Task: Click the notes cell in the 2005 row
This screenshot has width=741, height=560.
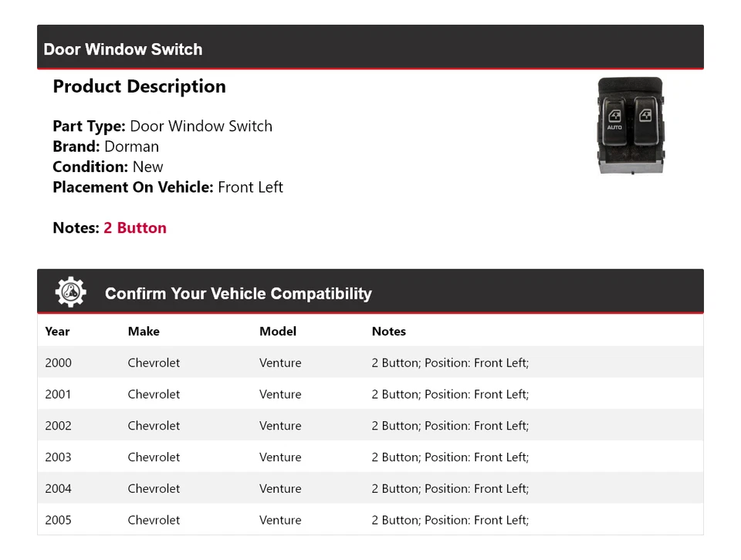Action: 450,520
